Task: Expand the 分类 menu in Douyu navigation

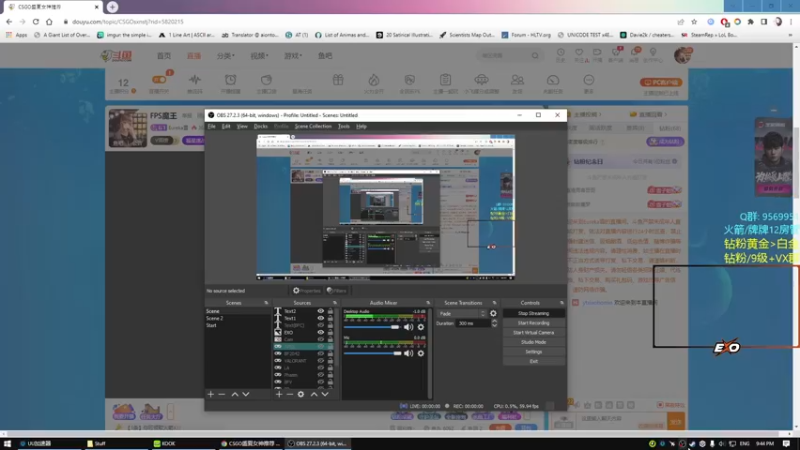Action: 226,56
